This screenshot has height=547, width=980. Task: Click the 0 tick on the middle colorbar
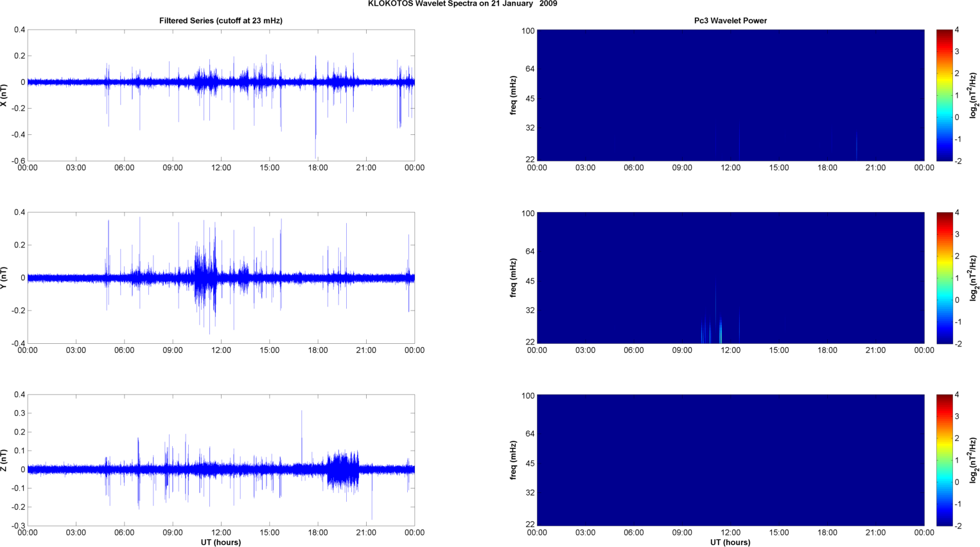(957, 300)
